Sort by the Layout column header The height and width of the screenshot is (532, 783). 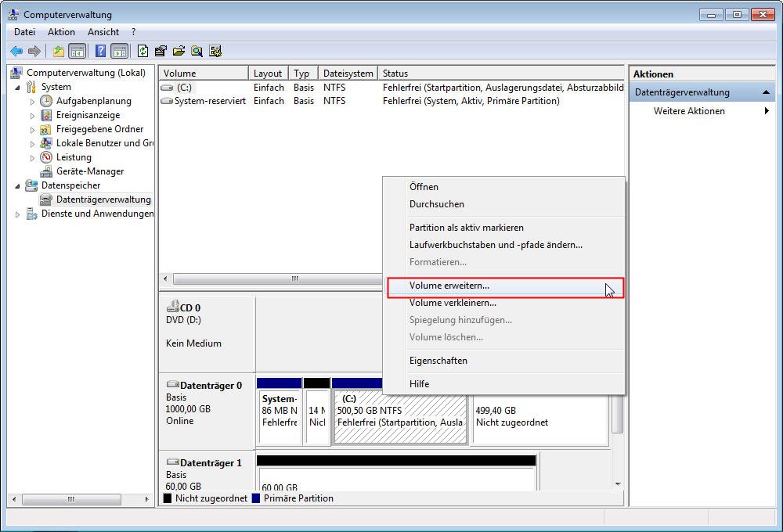[268, 74]
